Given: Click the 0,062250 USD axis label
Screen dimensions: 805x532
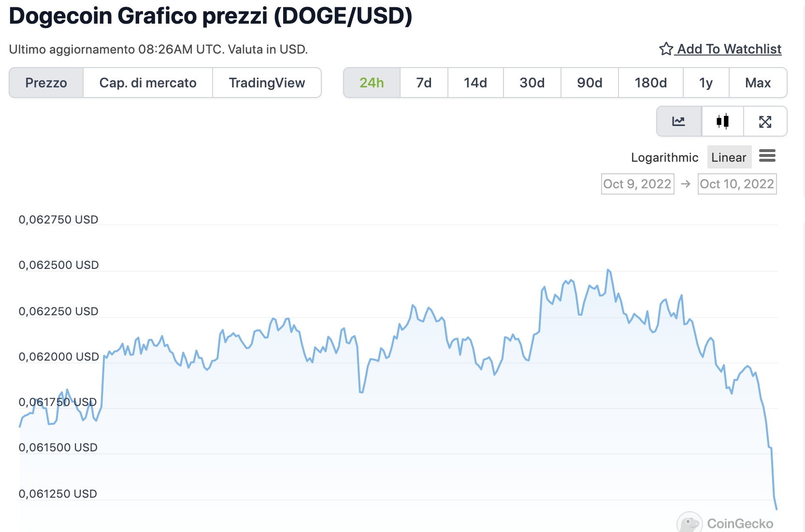Looking at the screenshot, I should tap(58, 311).
